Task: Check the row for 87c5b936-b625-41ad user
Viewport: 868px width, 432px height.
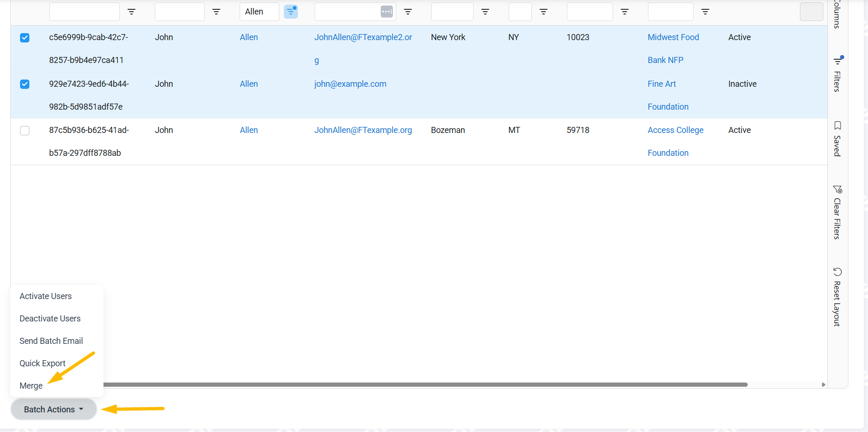Action: [x=25, y=131]
